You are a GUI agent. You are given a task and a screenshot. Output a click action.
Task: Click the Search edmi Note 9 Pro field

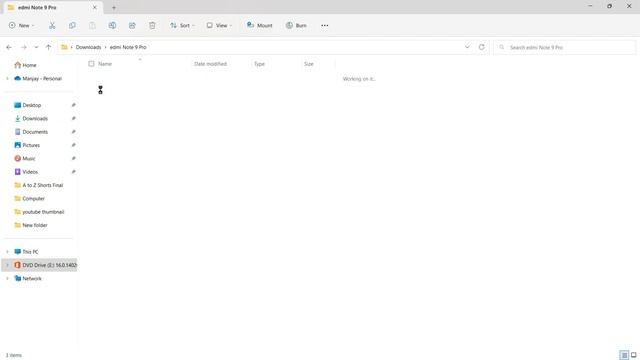[565, 47]
